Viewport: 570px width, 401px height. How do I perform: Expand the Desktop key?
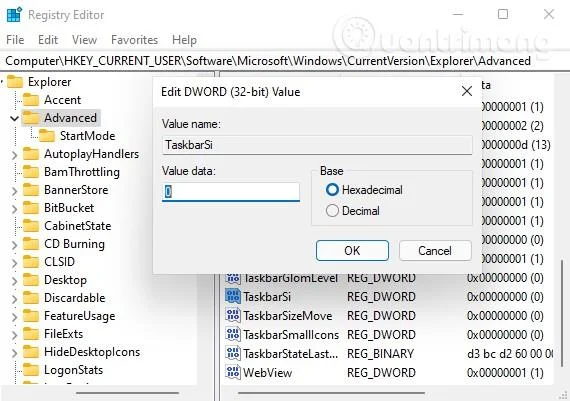pyautogui.click(x=15, y=281)
